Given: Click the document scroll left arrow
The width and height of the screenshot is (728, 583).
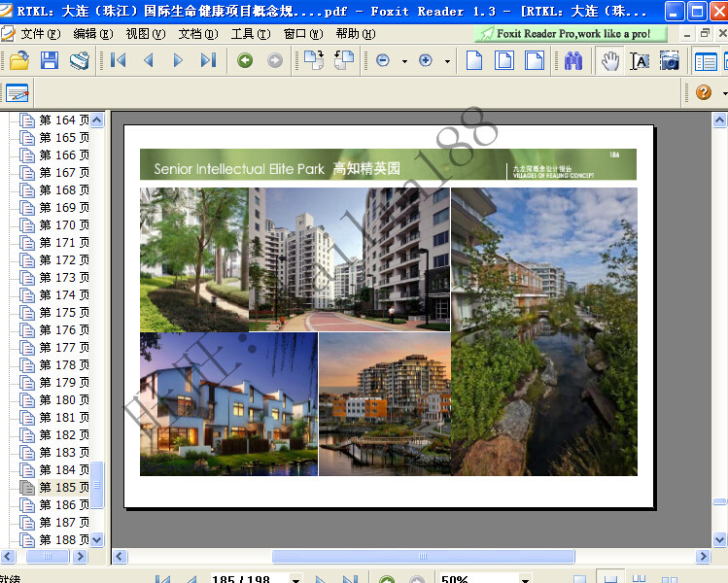Looking at the screenshot, I should (x=120, y=556).
